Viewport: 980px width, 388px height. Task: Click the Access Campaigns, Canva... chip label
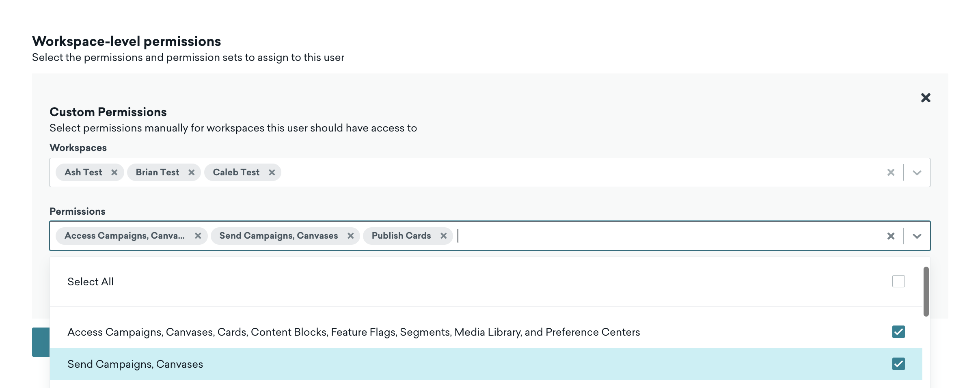[x=125, y=236]
